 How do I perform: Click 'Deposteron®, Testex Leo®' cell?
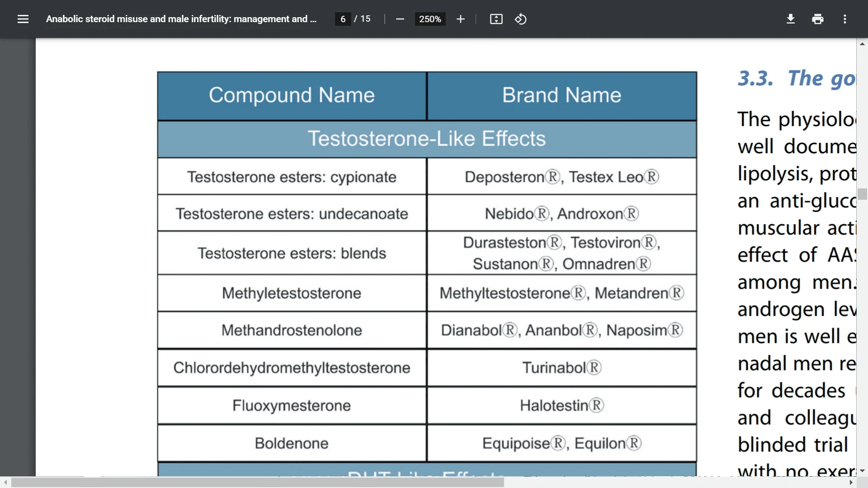561,177
